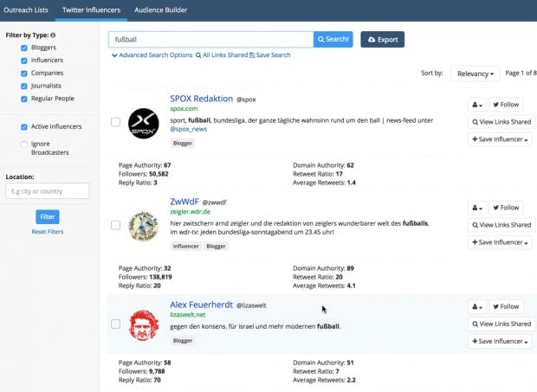
Task: Open All Links Shared
Action: [x=222, y=55]
